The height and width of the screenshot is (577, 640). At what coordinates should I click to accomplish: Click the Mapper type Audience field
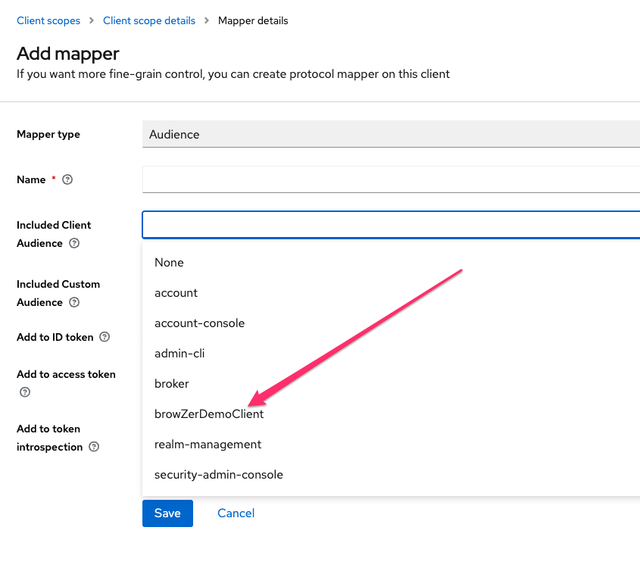click(x=391, y=134)
